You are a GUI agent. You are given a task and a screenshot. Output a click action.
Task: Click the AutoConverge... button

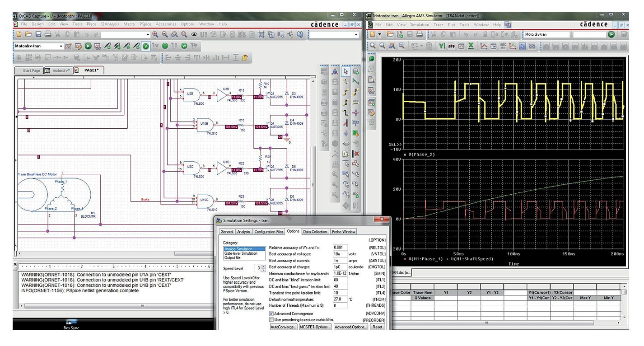click(283, 327)
